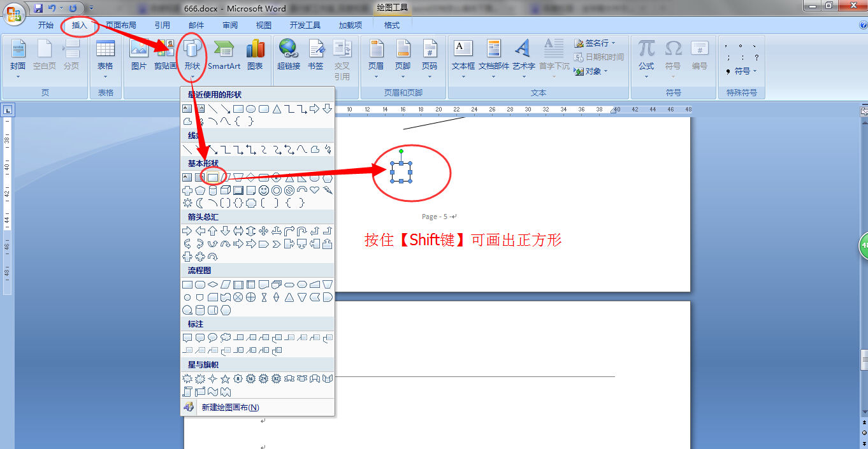The width and height of the screenshot is (868, 449).
Task: Open the 剪贴画 clip art tool
Action: [x=165, y=55]
